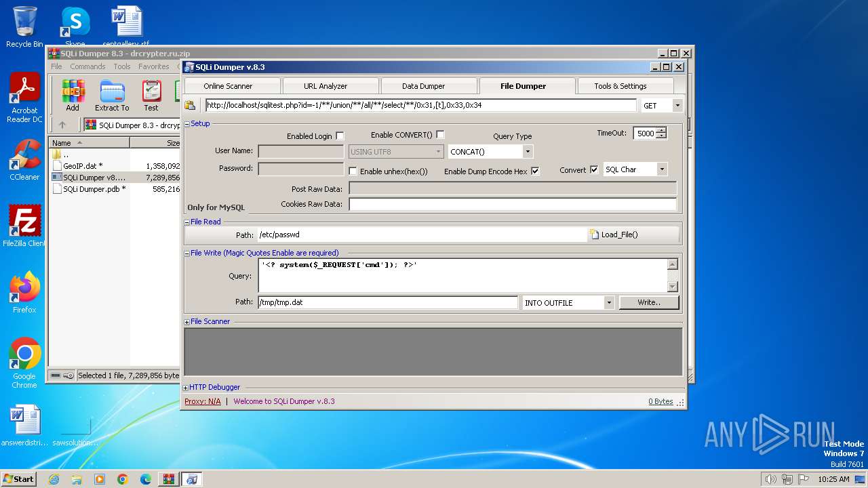Open Firefox desktop shortcut
This screenshot has height=488, width=868.
click(x=24, y=293)
